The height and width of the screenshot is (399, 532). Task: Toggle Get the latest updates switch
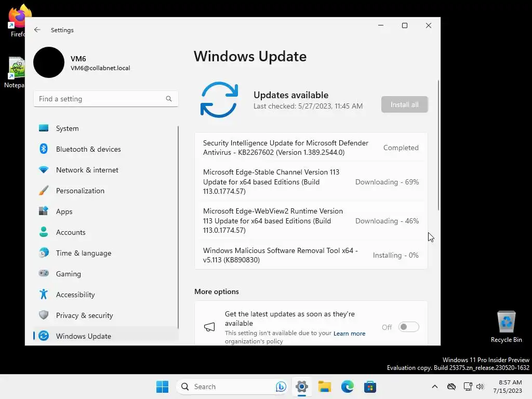click(408, 327)
